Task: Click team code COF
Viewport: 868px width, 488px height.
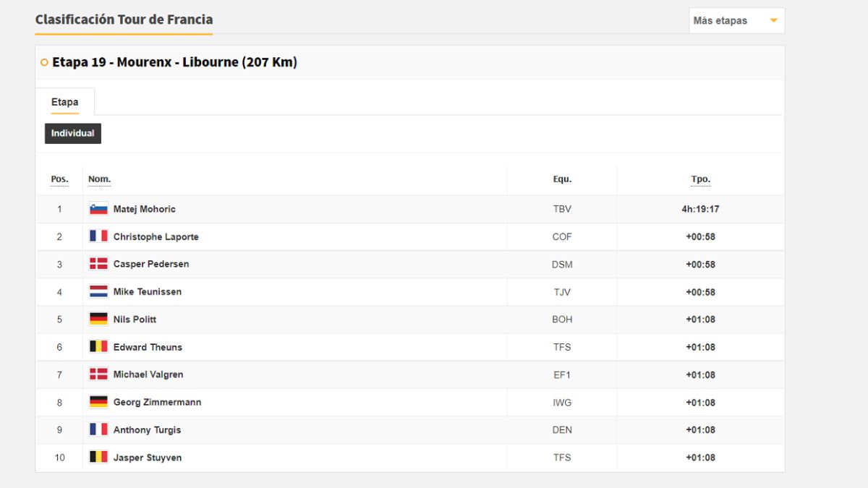Action: [562, 237]
